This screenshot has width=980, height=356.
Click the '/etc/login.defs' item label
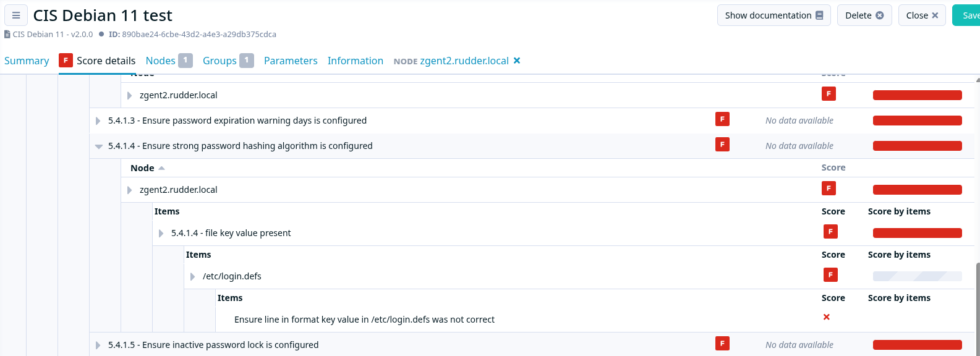click(x=232, y=276)
